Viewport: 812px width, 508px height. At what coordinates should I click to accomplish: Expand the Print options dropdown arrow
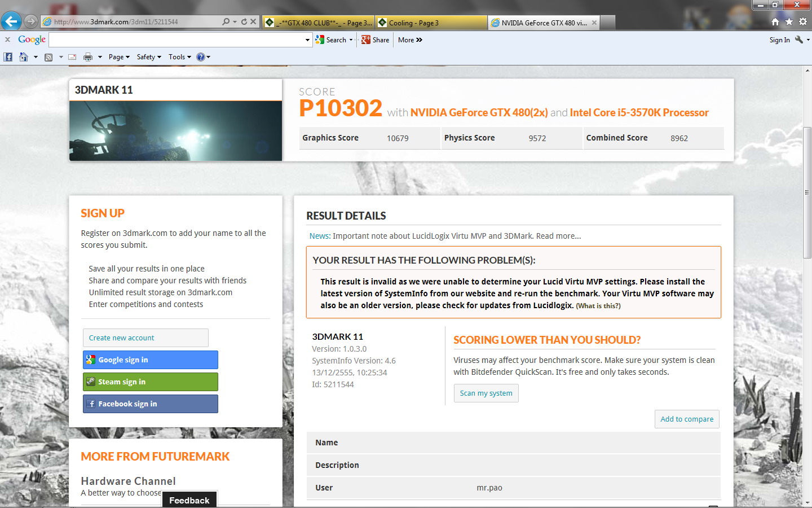tap(100, 57)
